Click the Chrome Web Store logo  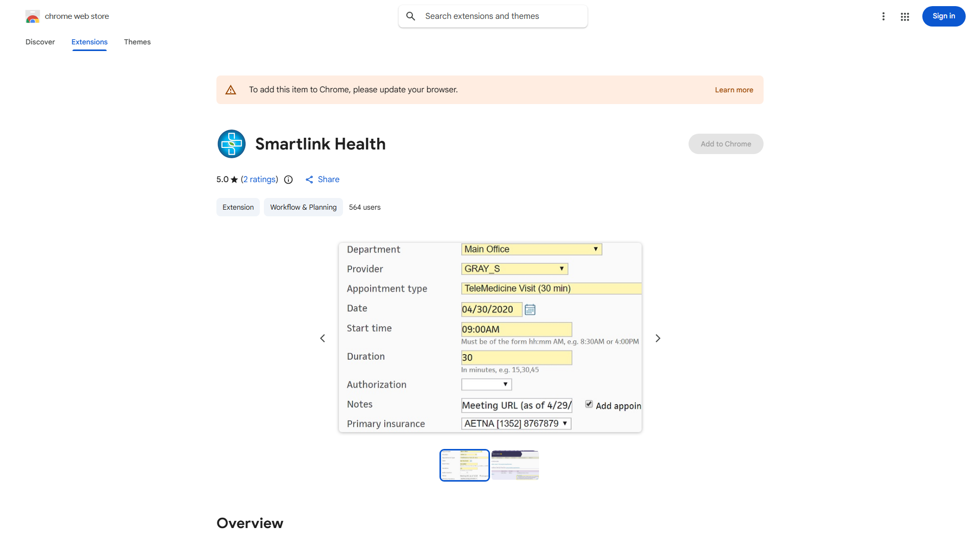tap(33, 16)
